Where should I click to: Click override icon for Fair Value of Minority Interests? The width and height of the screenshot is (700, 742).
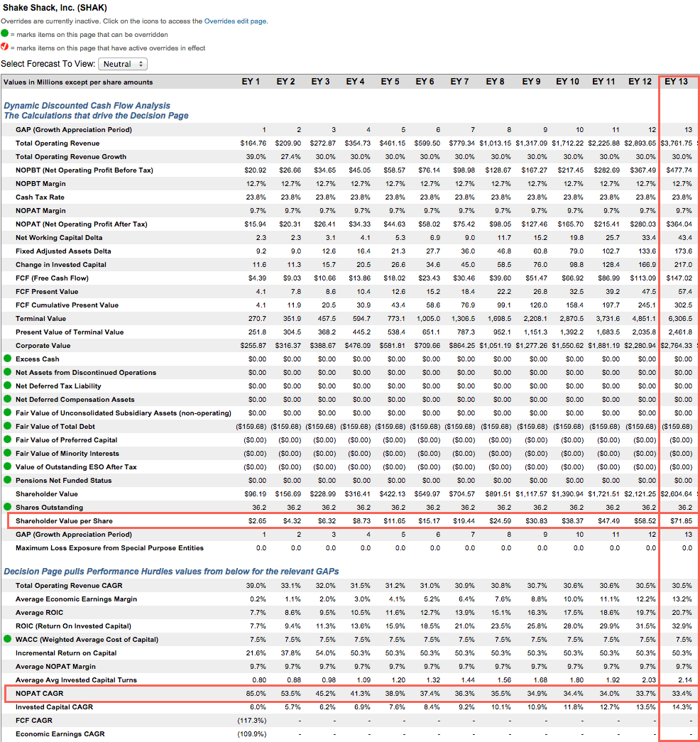(8, 453)
